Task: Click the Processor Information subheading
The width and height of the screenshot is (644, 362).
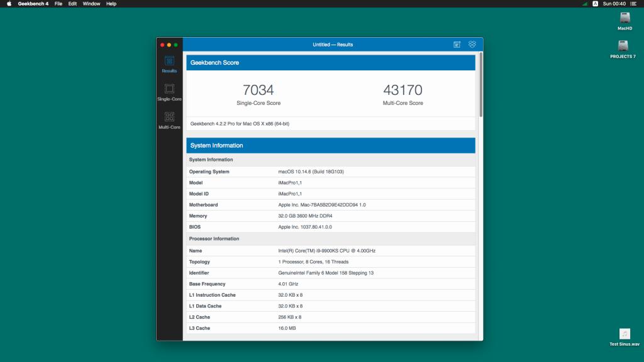Action: pyautogui.click(x=214, y=238)
